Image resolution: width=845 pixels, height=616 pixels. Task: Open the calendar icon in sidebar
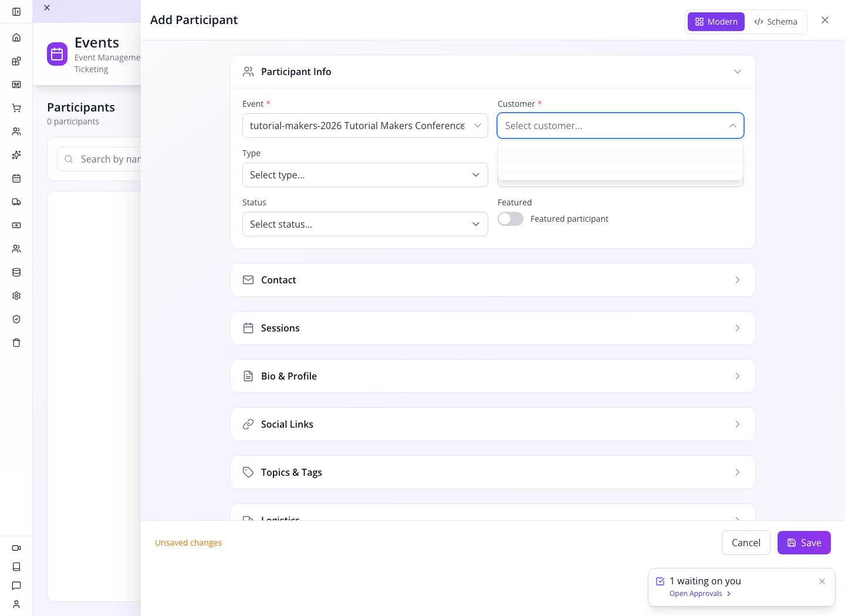pyautogui.click(x=16, y=178)
